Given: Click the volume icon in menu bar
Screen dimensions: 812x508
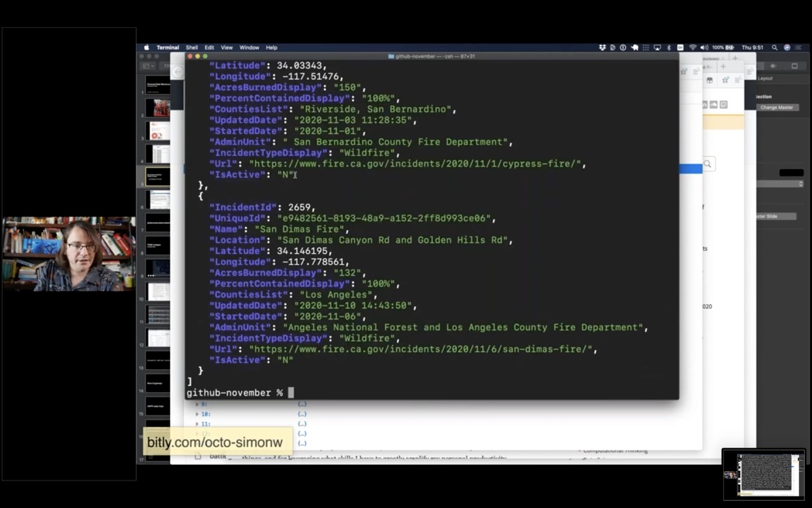Looking at the screenshot, I should 704,47.
